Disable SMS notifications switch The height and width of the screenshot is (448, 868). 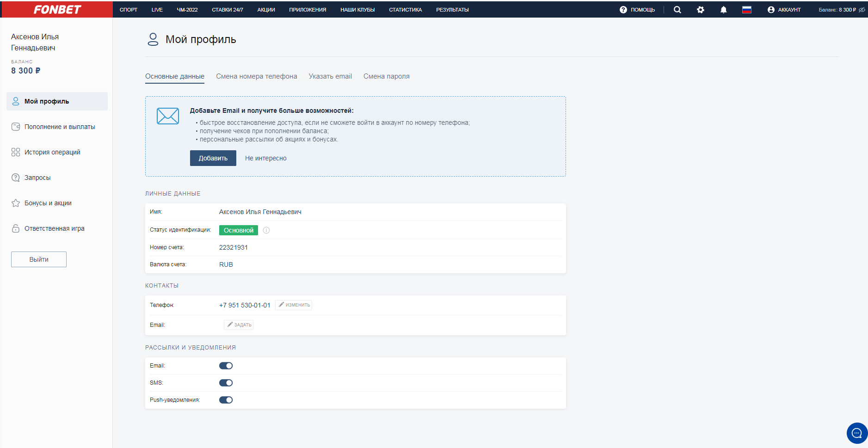[226, 383]
